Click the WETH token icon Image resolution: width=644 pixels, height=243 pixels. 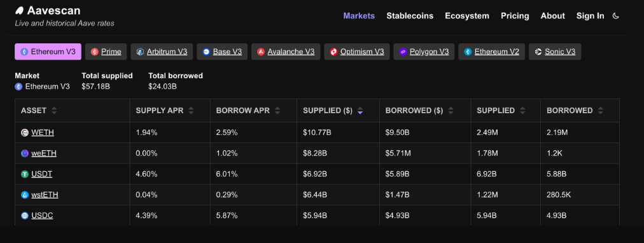[x=25, y=132]
